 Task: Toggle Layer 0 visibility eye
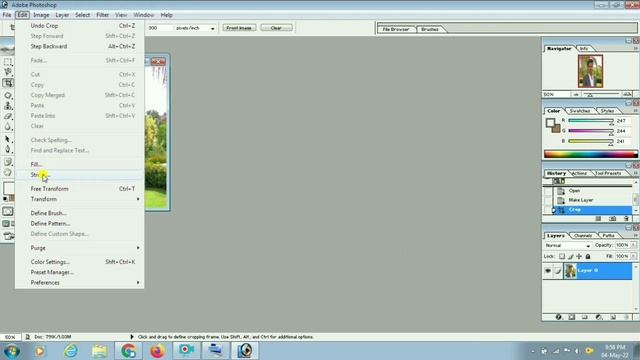(x=548, y=271)
